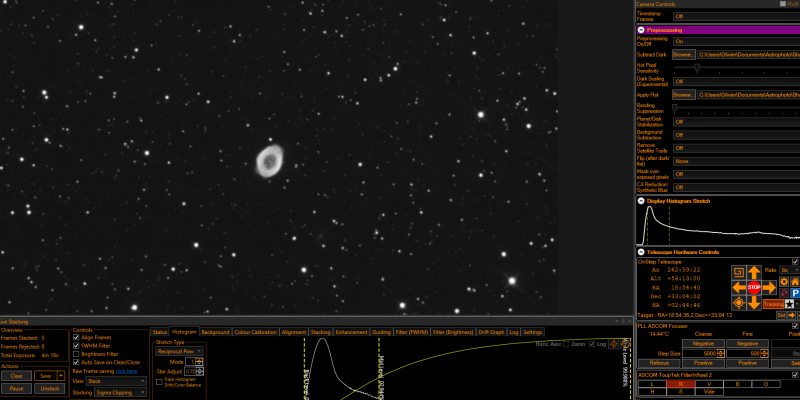This screenshot has height=400, width=800.
Task: Collapse the Preprocessing section
Action: [641, 30]
